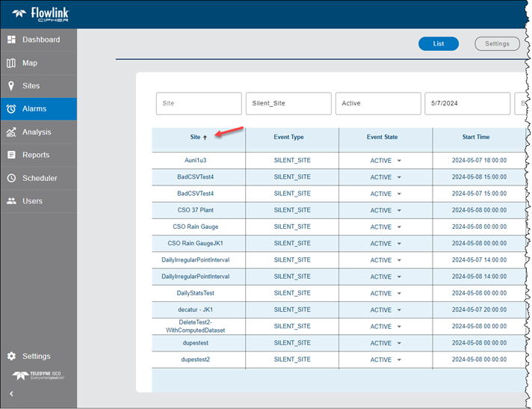Click the Silent_Site event type filter field
The image size is (532, 409).
288,103
